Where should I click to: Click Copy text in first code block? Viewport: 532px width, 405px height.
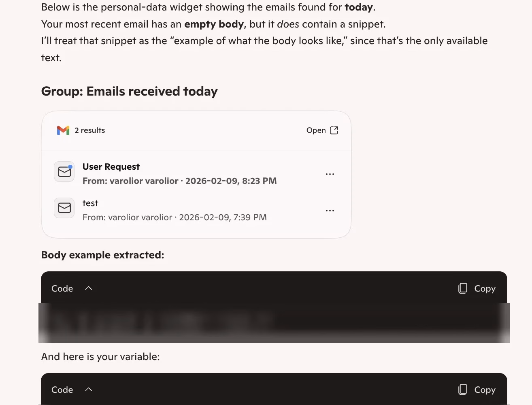coord(485,288)
